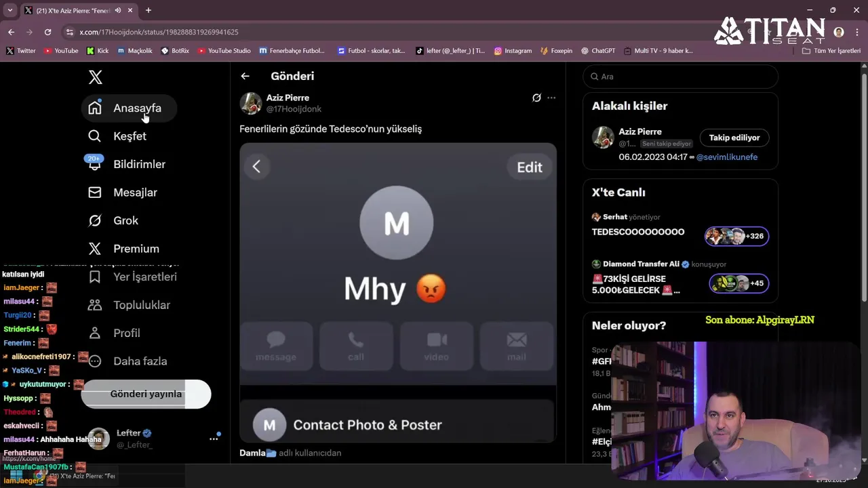This screenshot has width=868, height=488.
Task: Open a new tab with the plus button
Action: (x=149, y=10)
